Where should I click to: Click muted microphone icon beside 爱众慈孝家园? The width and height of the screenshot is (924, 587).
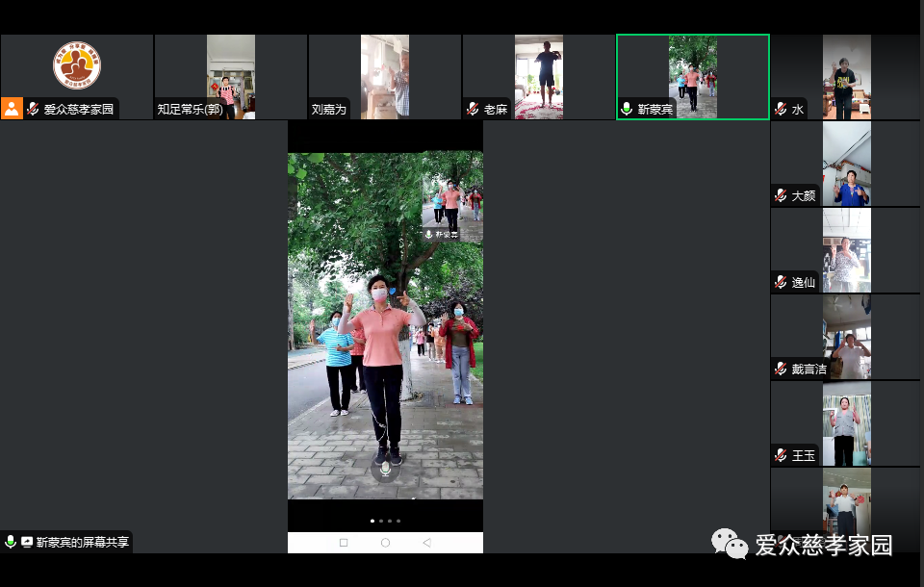point(33,109)
